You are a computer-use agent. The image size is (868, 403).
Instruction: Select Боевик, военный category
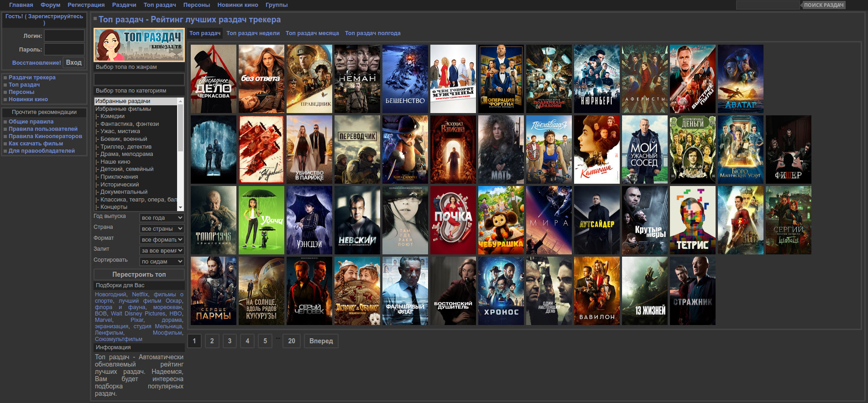[x=136, y=139]
